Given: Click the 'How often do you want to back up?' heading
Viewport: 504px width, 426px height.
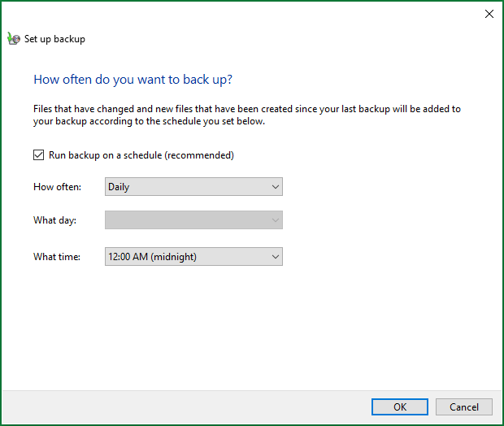Looking at the screenshot, I should [133, 80].
